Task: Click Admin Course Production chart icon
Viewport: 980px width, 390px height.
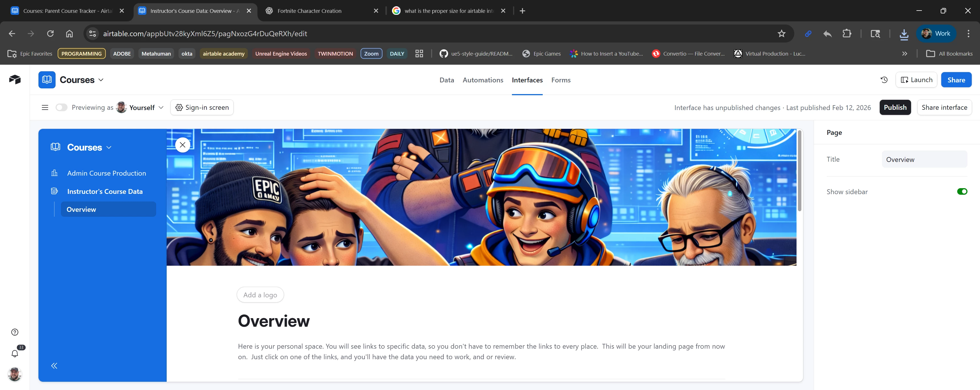Action: (54, 173)
